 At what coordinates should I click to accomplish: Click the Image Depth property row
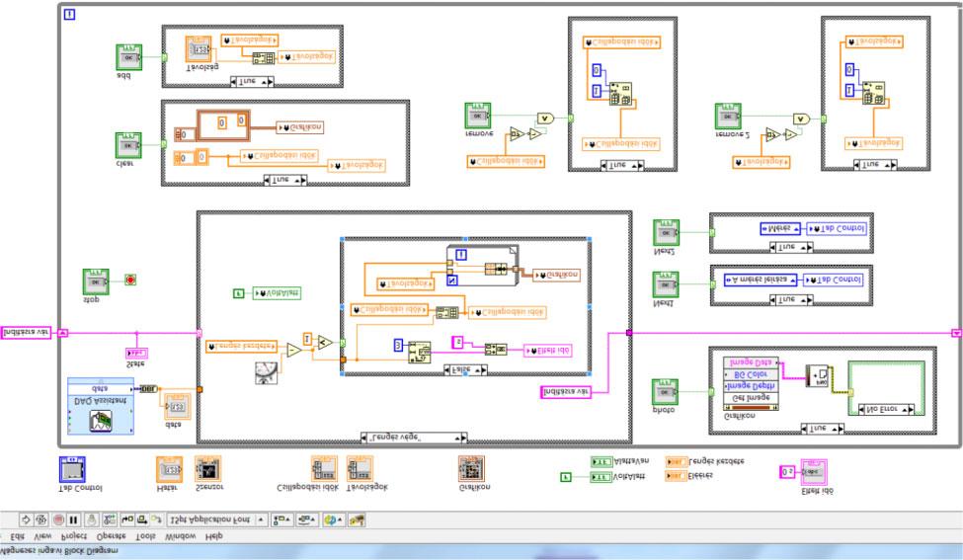tap(751, 386)
